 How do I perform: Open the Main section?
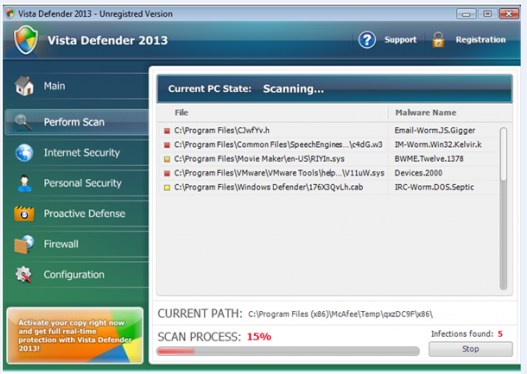click(x=77, y=86)
